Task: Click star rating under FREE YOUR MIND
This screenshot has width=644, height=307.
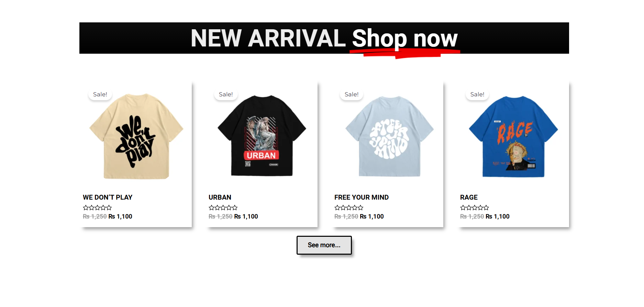Action: click(x=349, y=208)
